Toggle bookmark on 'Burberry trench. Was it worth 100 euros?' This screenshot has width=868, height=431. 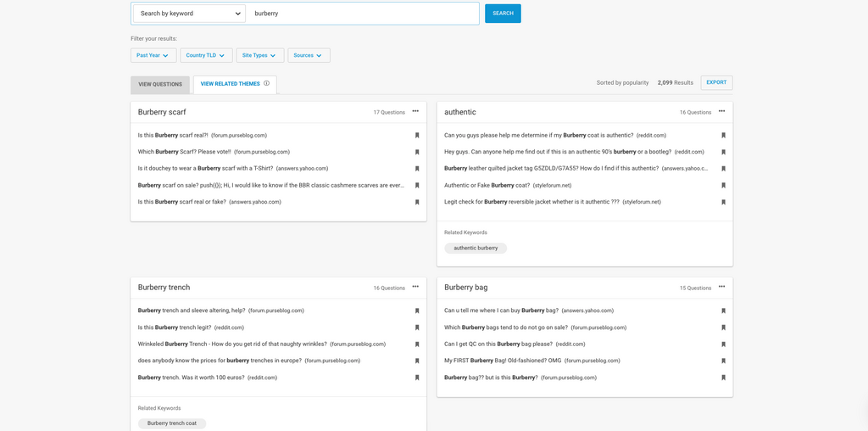click(417, 378)
